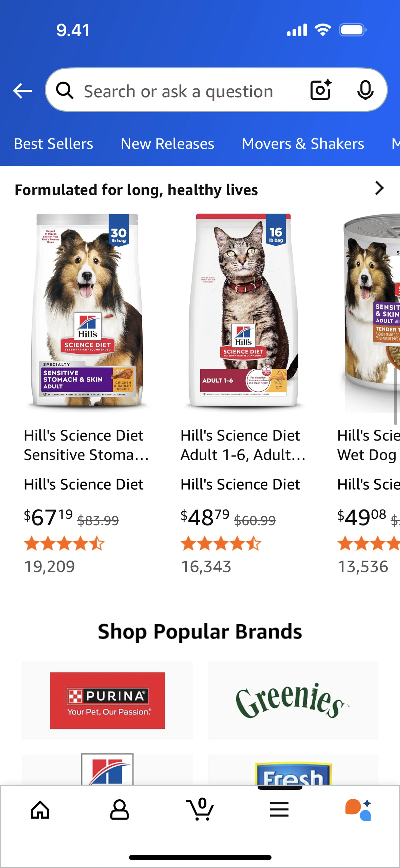Open the shopping cart icon

coord(200,809)
